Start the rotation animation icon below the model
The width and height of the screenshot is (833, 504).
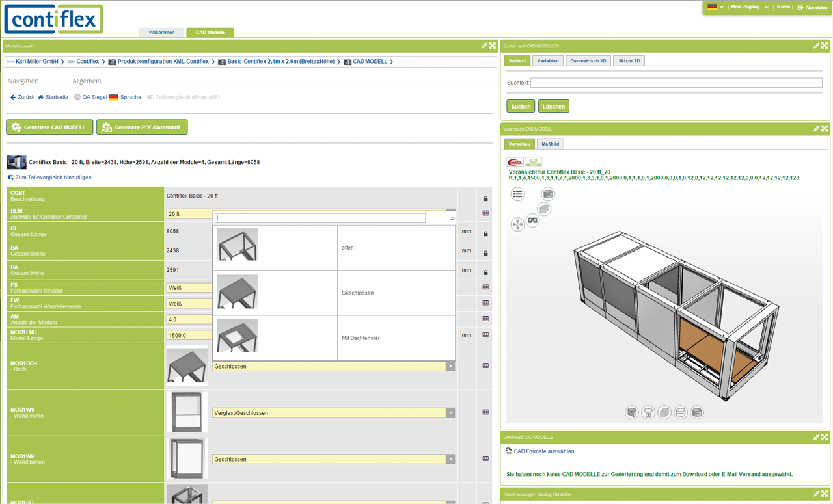tap(648, 412)
